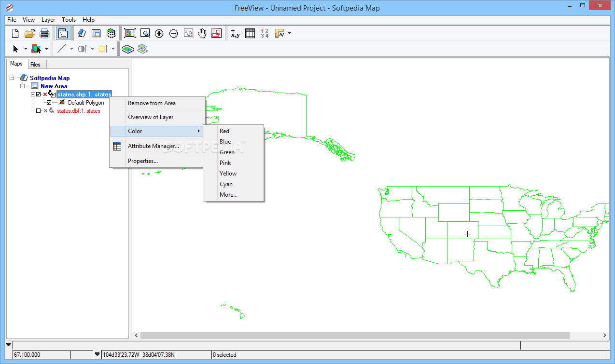
Task: Collapse the New Area tree node
Action: click(x=22, y=86)
